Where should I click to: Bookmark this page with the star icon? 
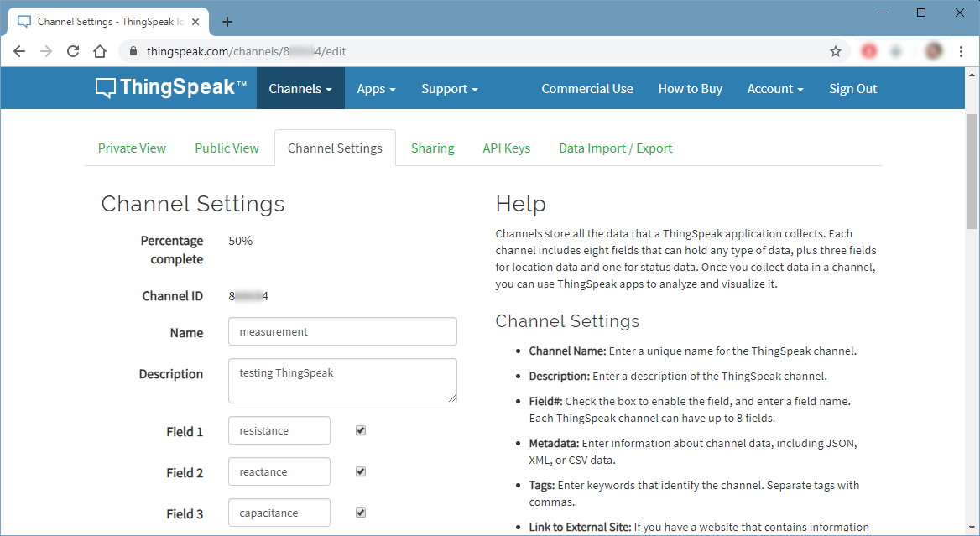pyautogui.click(x=836, y=51)
